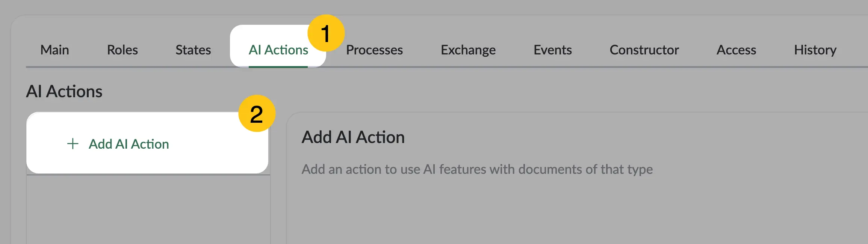Click the yellow number 1 badge
The image size is (868, 244).
coord(326,33)
